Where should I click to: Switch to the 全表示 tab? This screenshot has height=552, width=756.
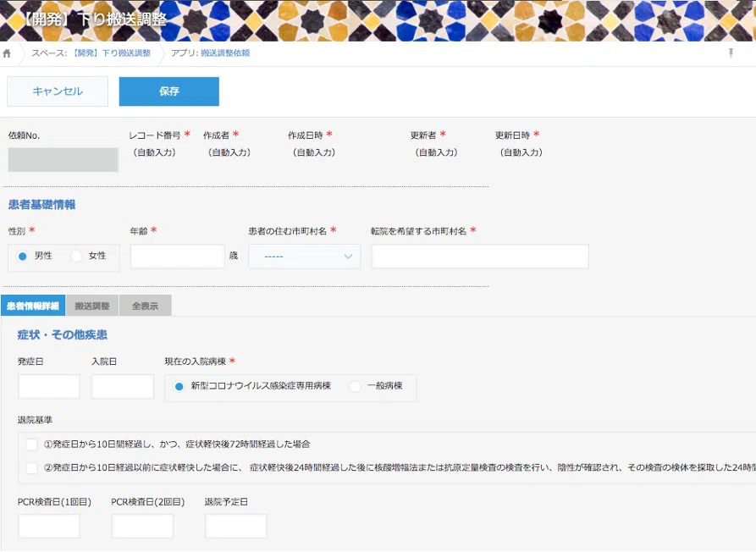[x=146, y=306]
